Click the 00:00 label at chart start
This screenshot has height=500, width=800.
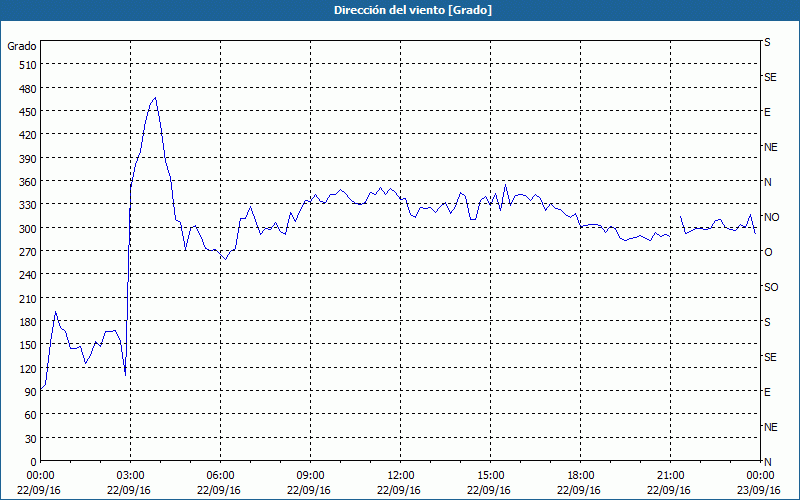coord(40,476)
